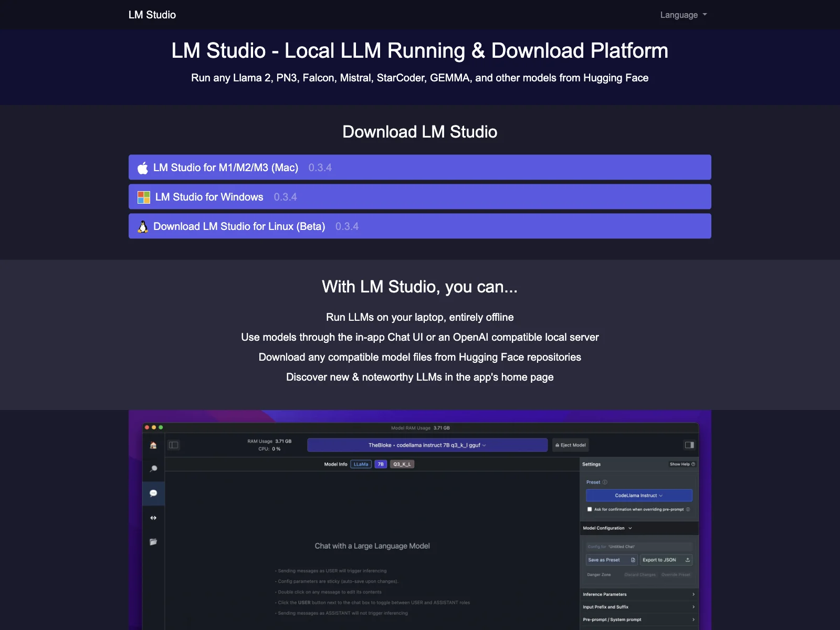Click 'Discover new & noteworthy LLMs' line
The image size is (840, 630).
pyautogui.click(x=420, y=377)
